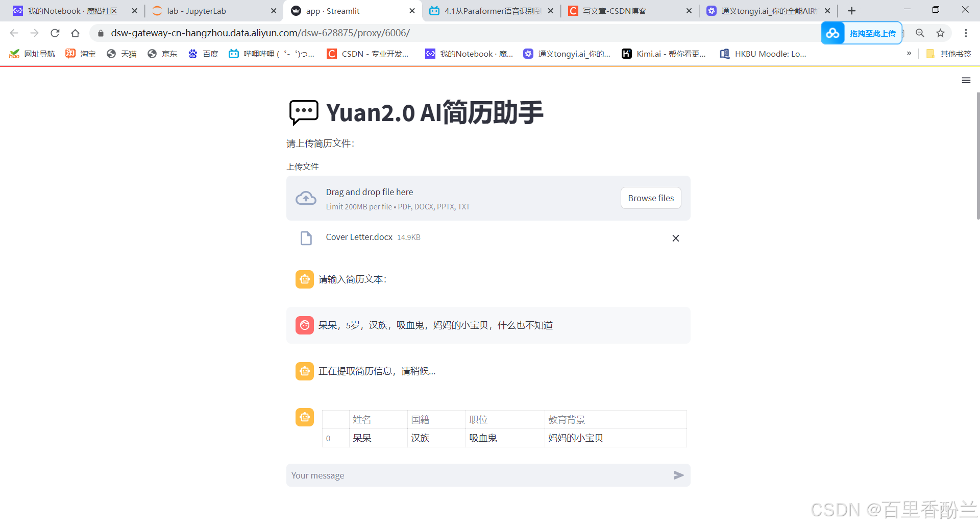Select the 吸血鬼 cell in the table
The height and width of the screenshot is (526, 980).
(505, 438)
